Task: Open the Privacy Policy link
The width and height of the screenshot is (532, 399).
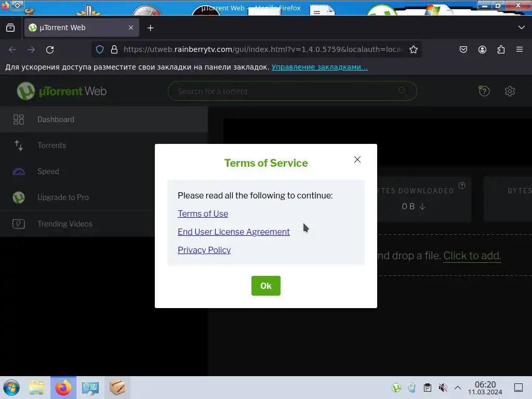Action: click(204, 250)
